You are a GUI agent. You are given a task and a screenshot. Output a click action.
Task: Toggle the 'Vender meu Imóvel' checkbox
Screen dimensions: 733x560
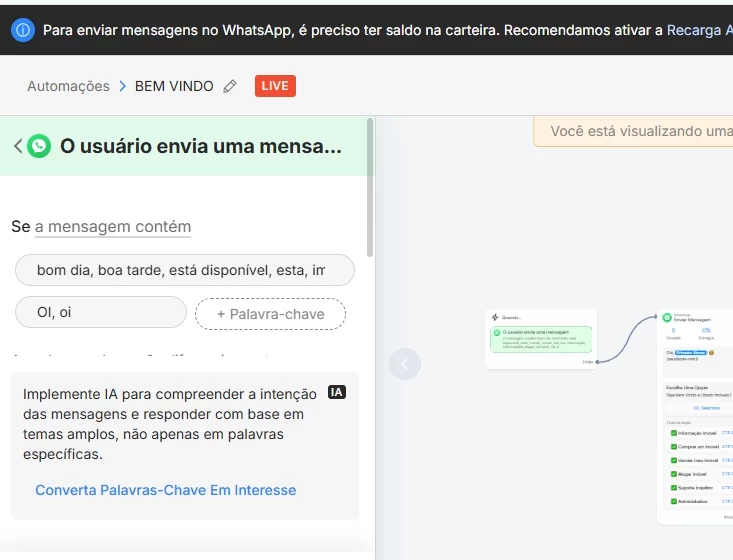coord(674,460)
